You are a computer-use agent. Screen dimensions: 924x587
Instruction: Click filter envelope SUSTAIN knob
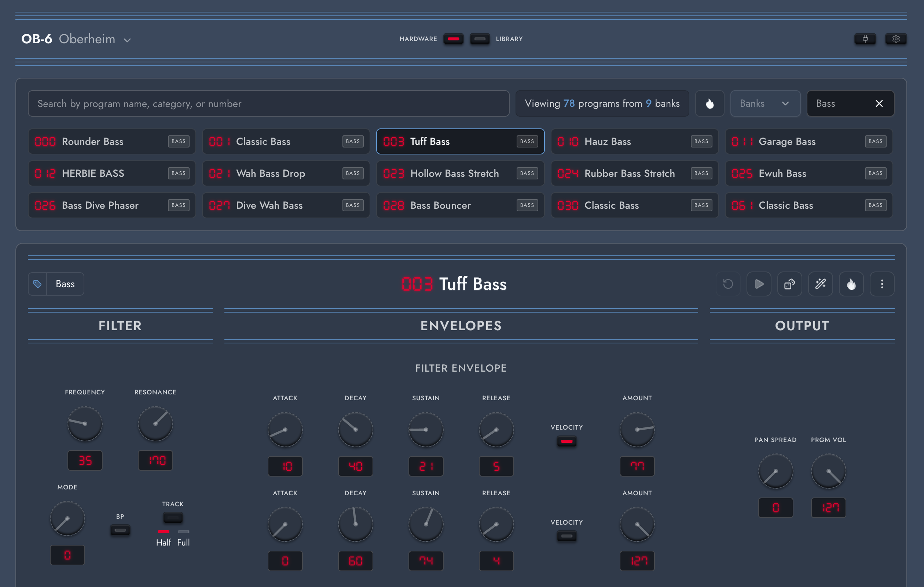[x=426, y=429]
